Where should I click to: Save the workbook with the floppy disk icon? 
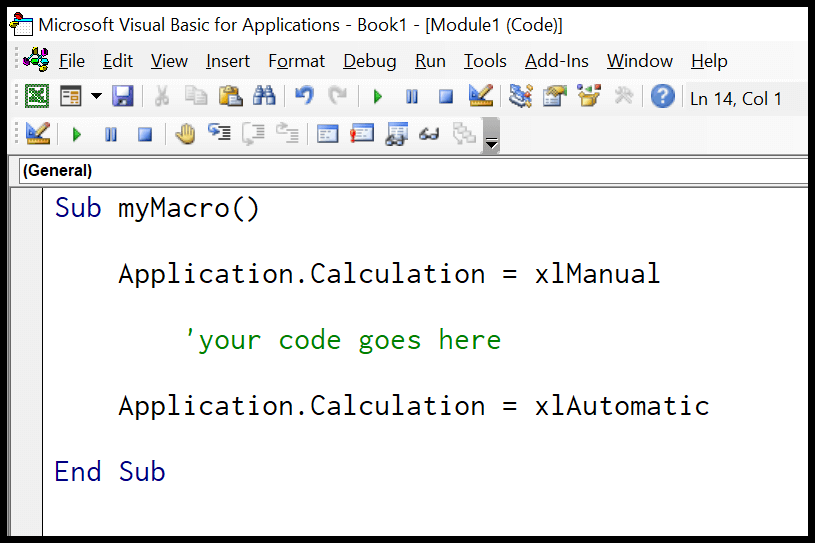(122, 97)
